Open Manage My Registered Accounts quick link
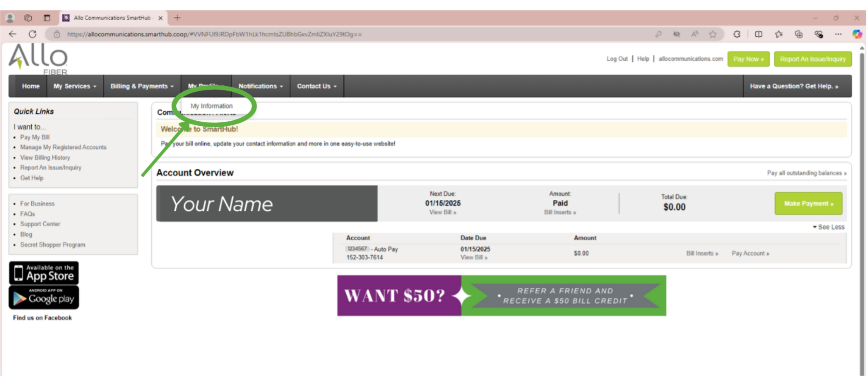 click(x=63, y=147)
